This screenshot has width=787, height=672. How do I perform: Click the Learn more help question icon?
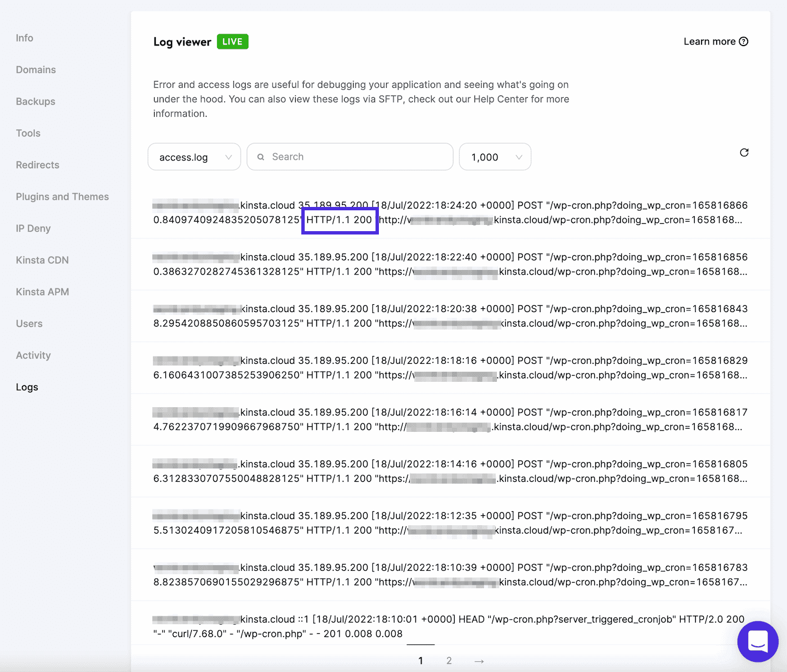(x=744, y=41)
